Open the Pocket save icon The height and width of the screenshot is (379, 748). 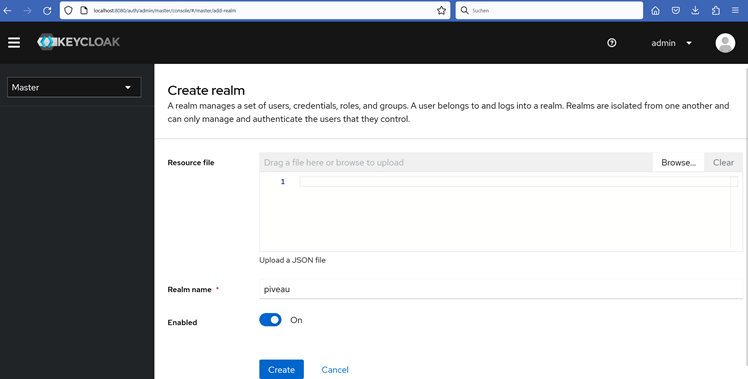(675, 11)
